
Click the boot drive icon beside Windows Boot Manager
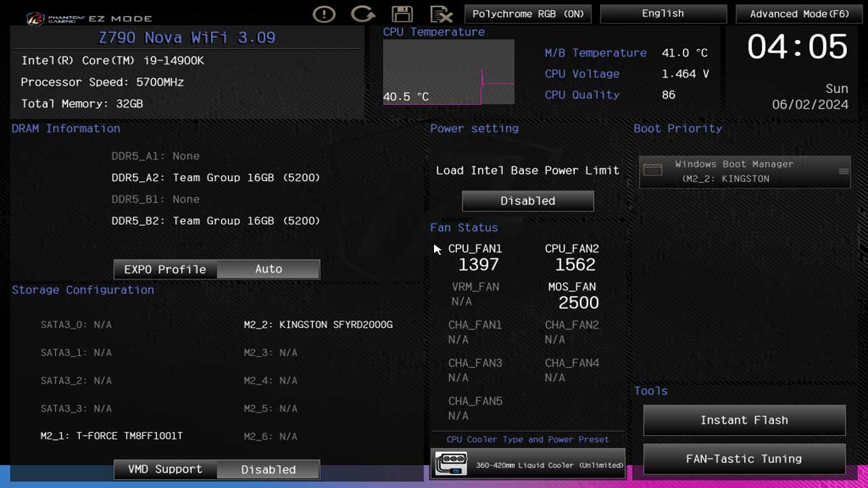[x=652, y=171]
